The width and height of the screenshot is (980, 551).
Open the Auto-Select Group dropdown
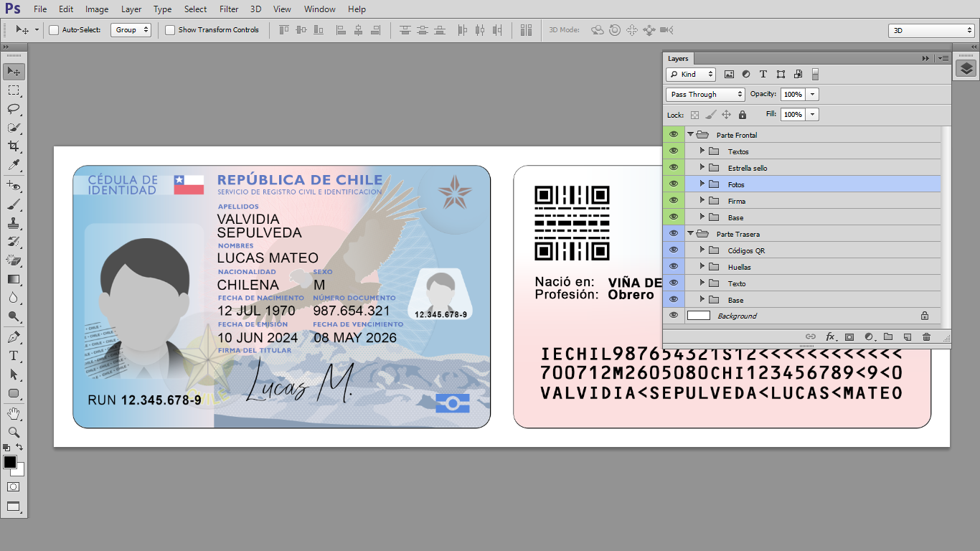(131, 30)
